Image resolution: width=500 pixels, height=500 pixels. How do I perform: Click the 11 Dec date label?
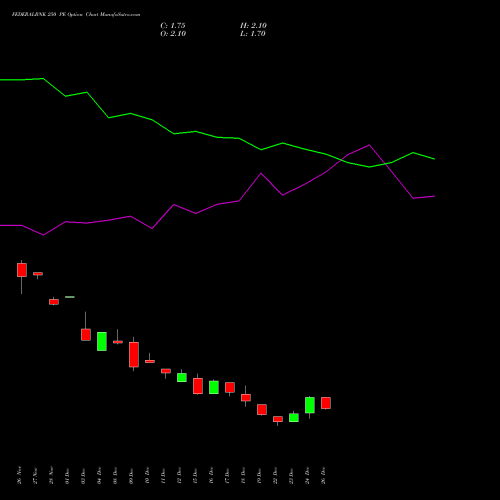tap(163, 476)
